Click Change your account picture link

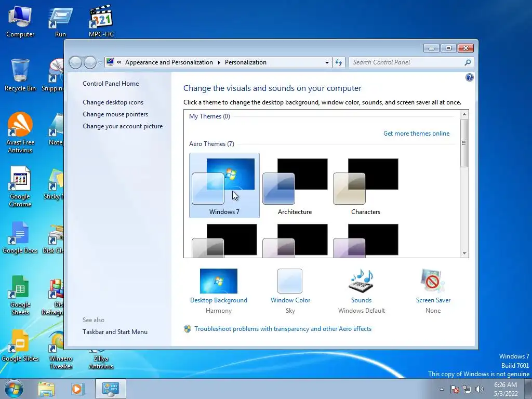(x=123, y=126)
